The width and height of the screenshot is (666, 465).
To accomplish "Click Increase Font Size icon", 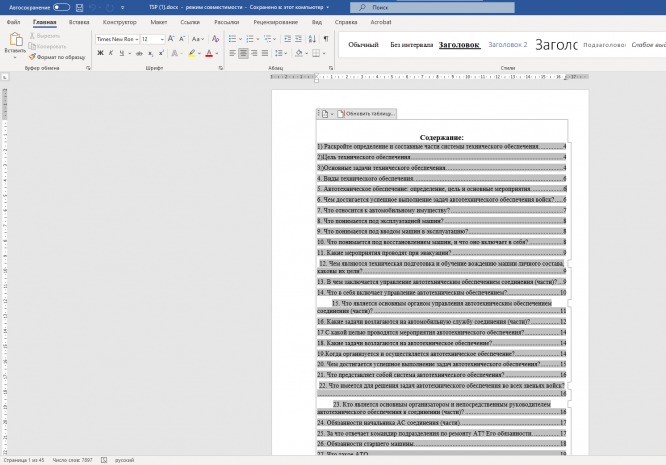I will click(171, 39).
